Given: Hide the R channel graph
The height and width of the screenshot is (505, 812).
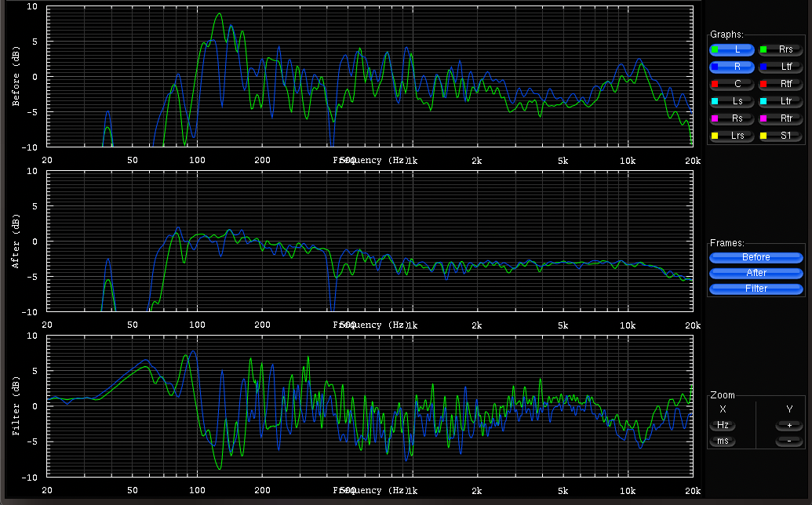Looking at the screenshot, I should 732,67.
